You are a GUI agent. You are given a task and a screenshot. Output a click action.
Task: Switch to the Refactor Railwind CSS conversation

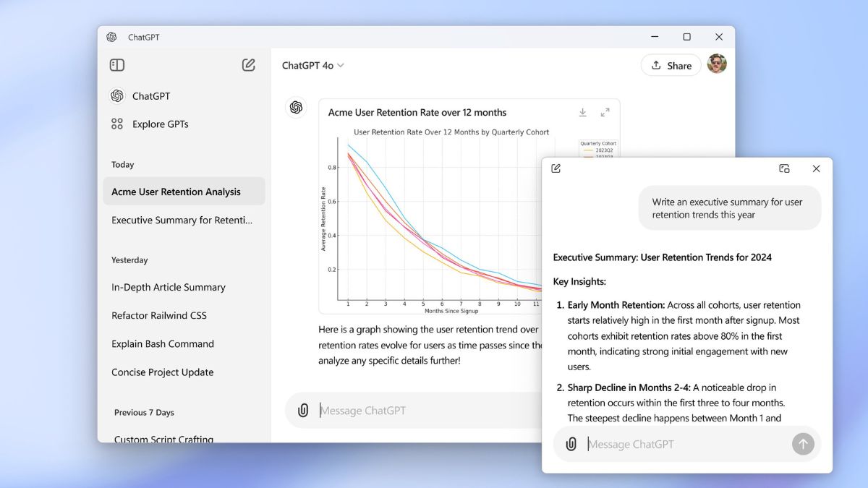(x=159, y=315)
